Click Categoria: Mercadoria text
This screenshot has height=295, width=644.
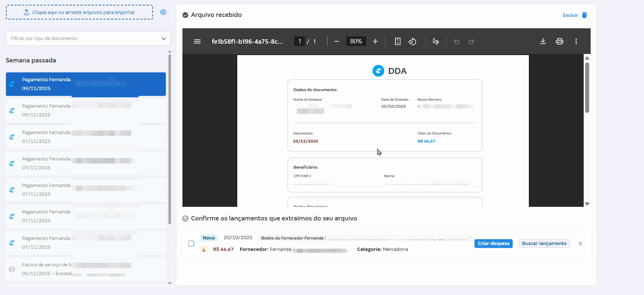pyautogui.click(x=383, y=249)
